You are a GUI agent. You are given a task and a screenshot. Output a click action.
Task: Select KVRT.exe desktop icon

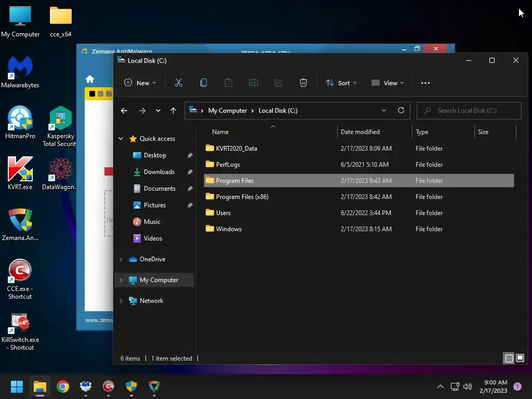20,174
